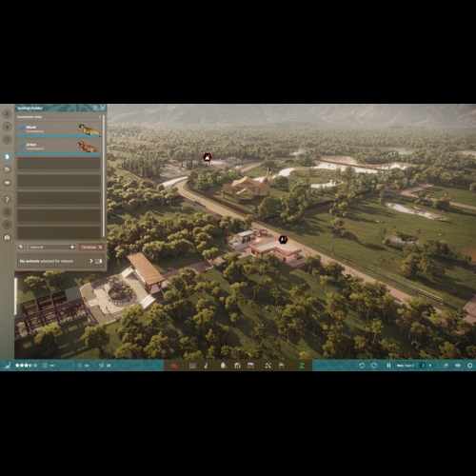Image resolution: width=476 pixels, height=476 pixels.
Task: Open the long-necked animal icon tool
Action: coord(206,366)
